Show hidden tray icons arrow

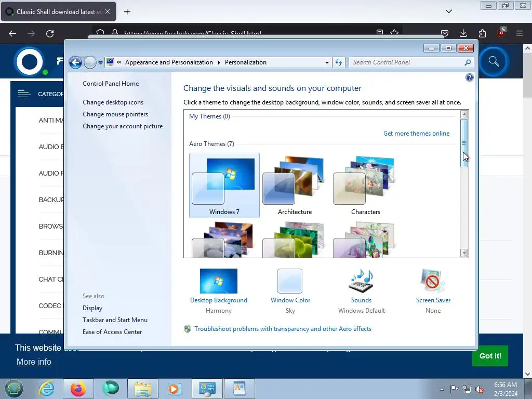[x=442, y=389]
